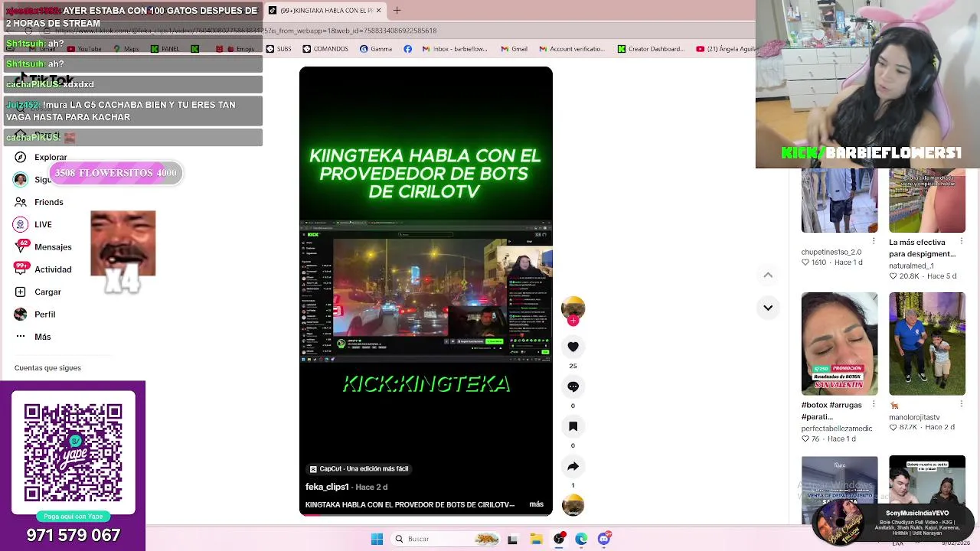Open options for the #botox #arrugas video
The width and height of the screenshot is (980, 551).
[x=874, y=404]
